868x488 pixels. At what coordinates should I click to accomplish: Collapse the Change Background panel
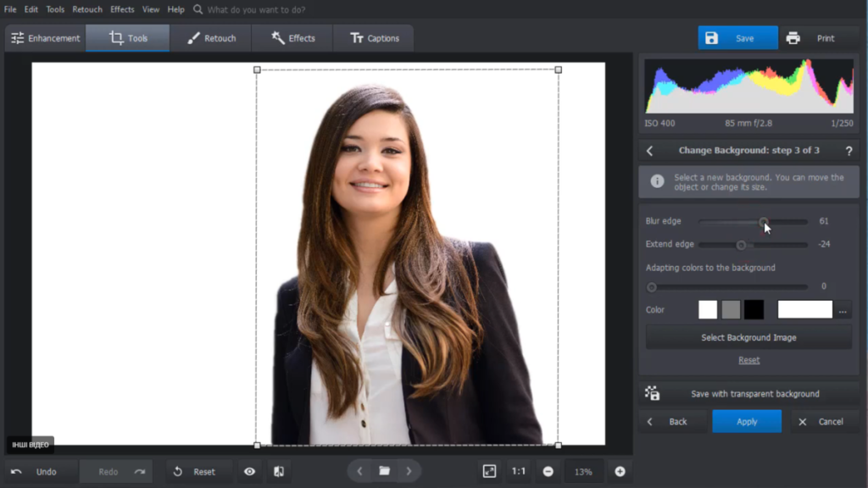649,150
